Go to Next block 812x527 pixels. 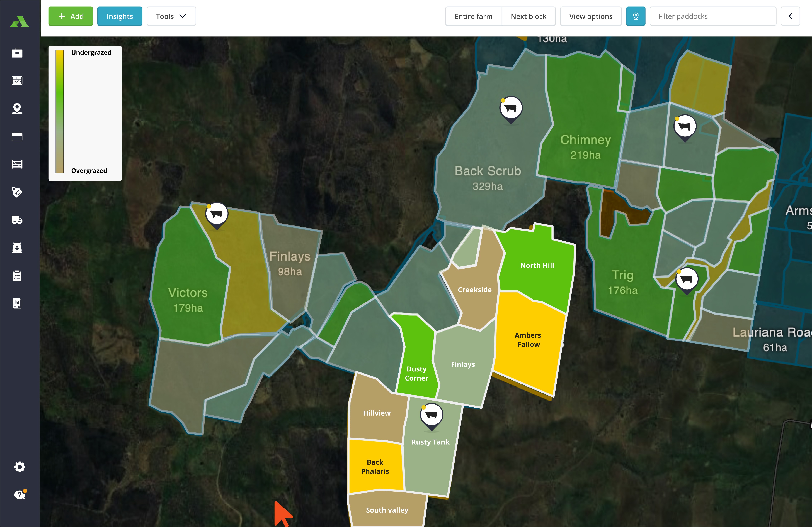click(x=528, y=16)
